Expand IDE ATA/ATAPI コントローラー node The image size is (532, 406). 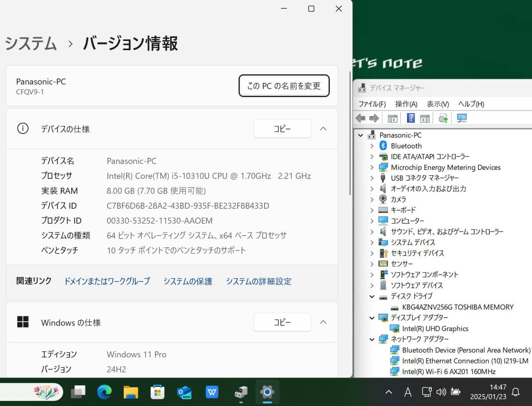point(372,157)
